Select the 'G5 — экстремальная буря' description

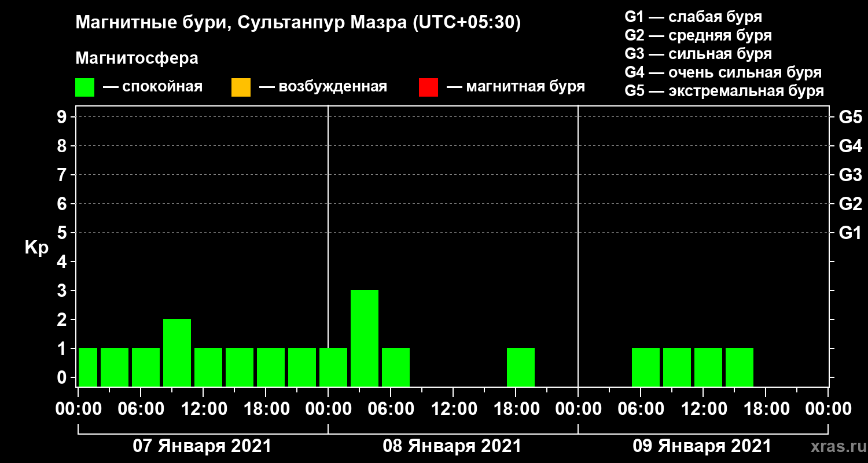click(724, 91)
